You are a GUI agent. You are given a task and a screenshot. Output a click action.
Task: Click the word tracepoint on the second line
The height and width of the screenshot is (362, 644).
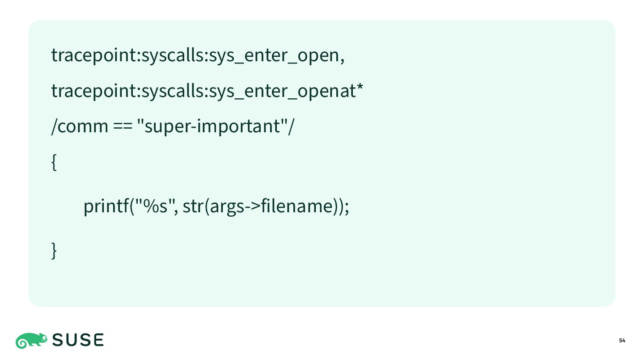click(x=94, y=91)
